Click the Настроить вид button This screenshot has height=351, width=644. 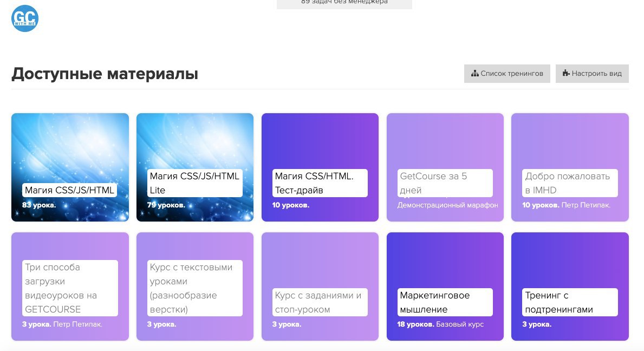click(x=592, y=74)
